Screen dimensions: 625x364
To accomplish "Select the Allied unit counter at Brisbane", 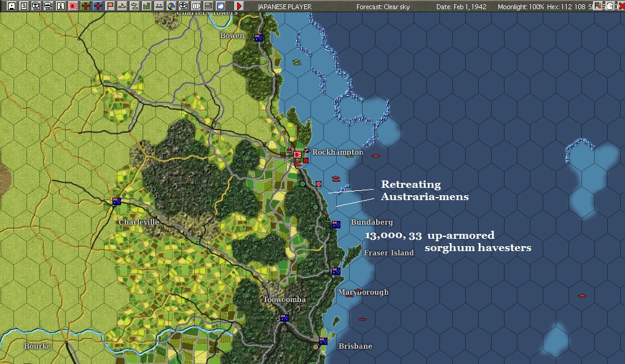I will (316, 347).
